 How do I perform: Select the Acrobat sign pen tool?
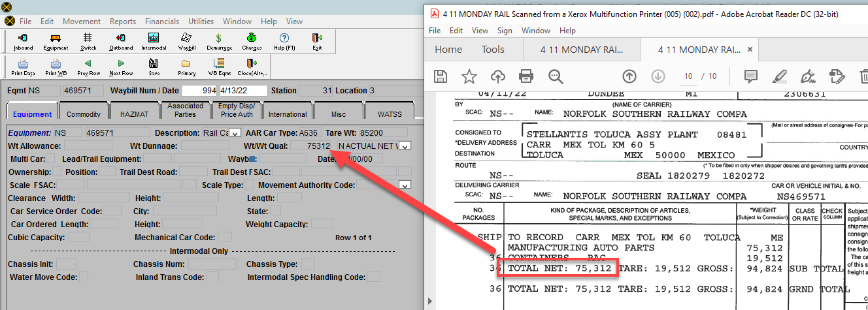808,76
